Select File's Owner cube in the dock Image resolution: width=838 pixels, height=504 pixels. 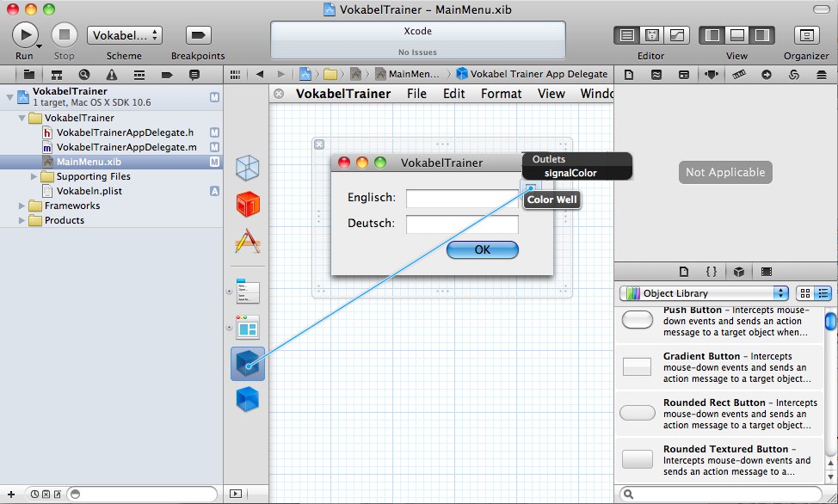248,168
